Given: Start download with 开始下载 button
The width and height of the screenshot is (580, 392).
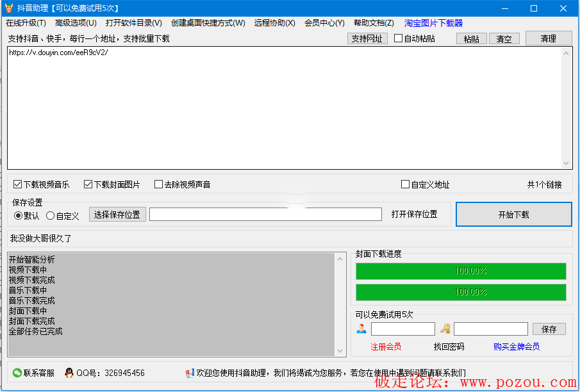Looking at the screenshot, I should click(514, 214).
